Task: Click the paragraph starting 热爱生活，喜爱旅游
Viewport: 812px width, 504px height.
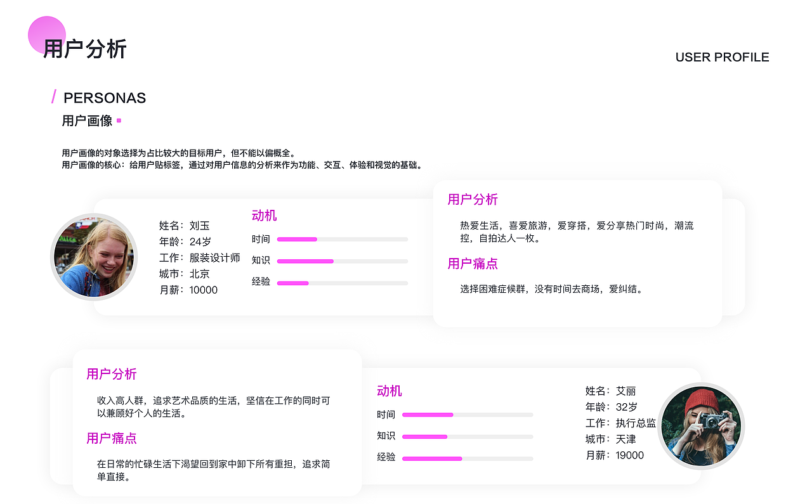Action: [x=577, y=232]
